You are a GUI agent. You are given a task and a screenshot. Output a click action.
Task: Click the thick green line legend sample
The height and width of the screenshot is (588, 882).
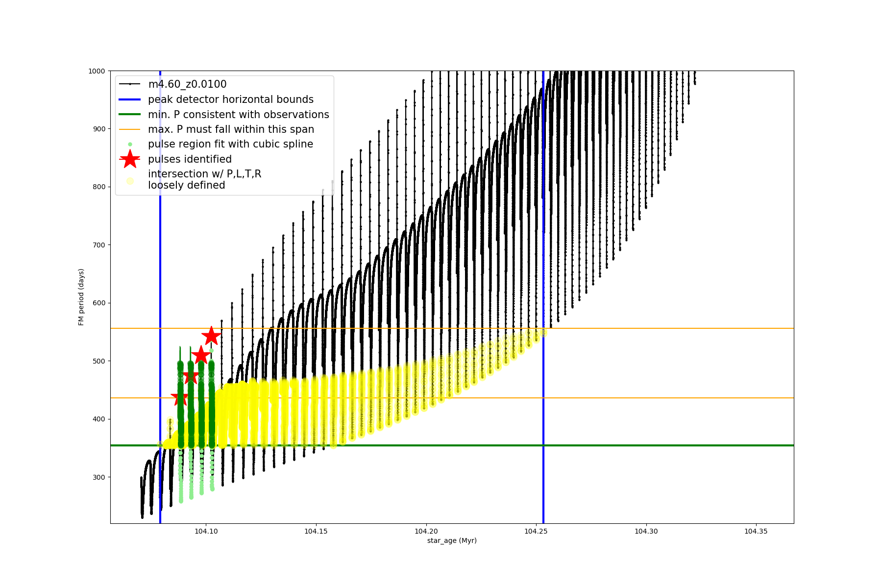(x=130, y=115)
